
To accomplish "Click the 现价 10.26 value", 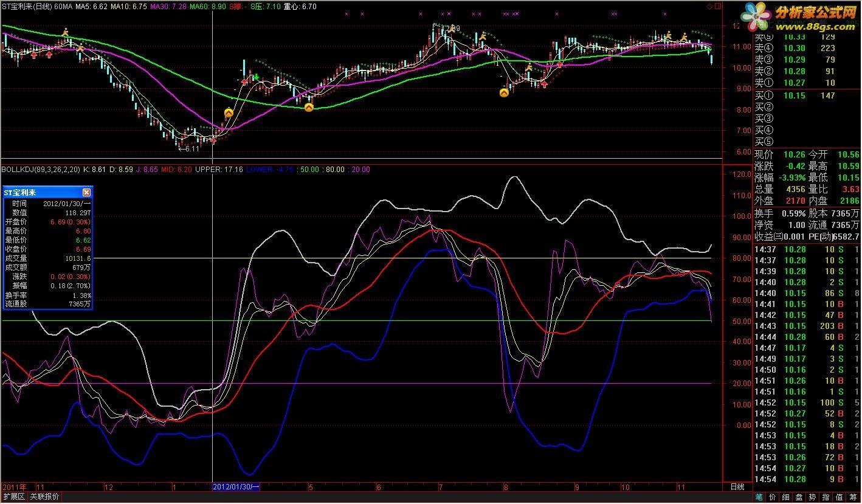I will (794, 154).
